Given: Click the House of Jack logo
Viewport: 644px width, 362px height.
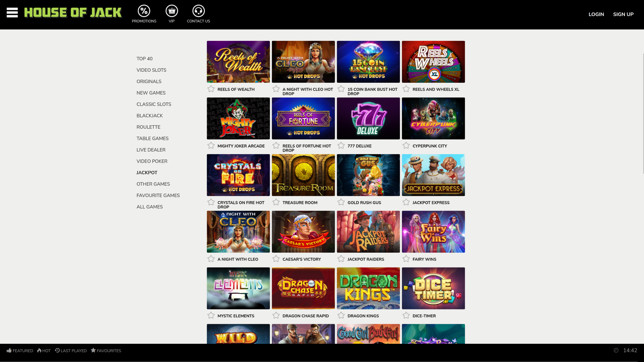Looking at the screenshot, I should coord(73,12).
